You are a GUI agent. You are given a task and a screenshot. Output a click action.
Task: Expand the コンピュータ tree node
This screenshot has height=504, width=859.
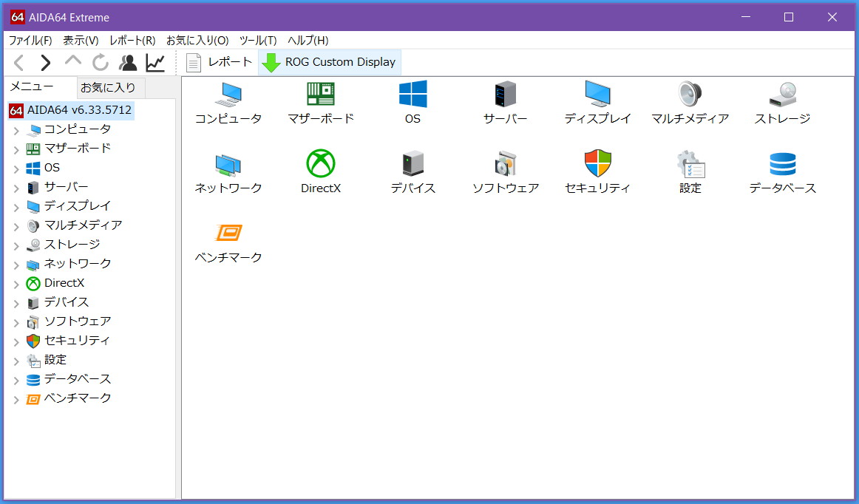coord(16,130)
